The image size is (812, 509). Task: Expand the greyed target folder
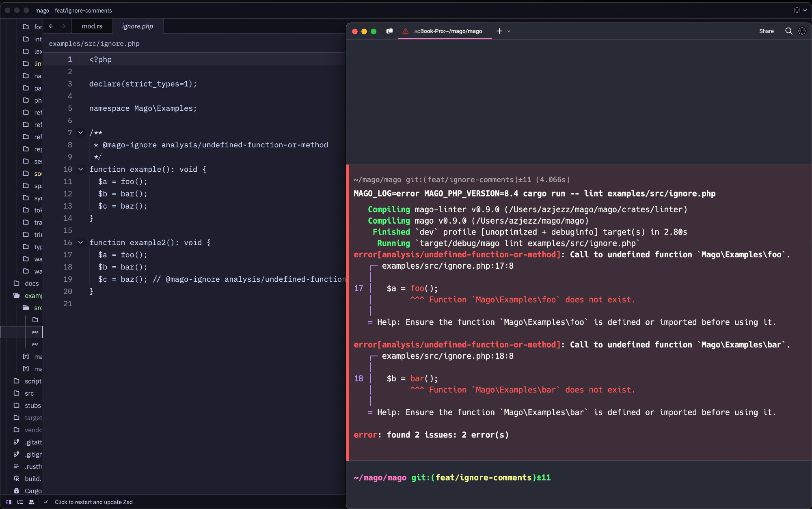pyautogui.click(x=27, y=418)
